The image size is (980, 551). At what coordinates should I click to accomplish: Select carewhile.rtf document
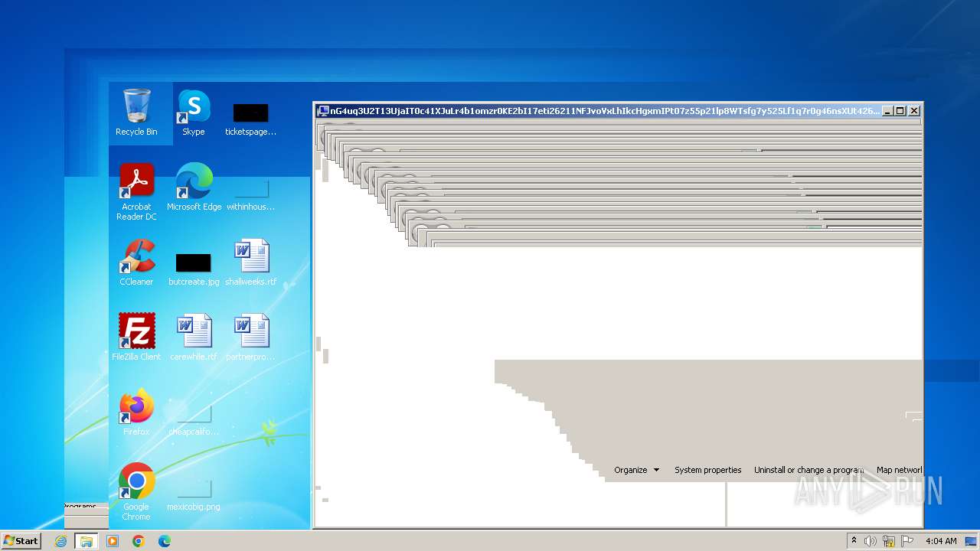point(194,337)
